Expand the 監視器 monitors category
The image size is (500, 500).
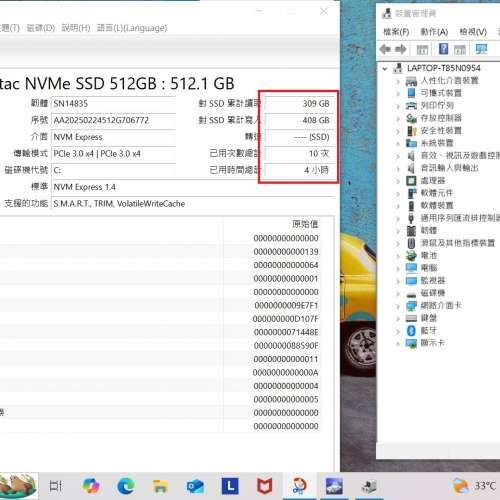[x=398, y=281]
